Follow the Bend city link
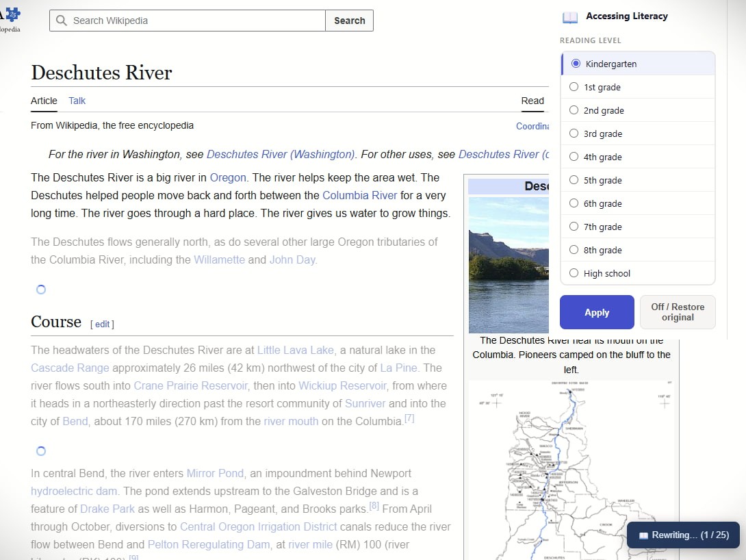The height and width of the screenshot is (560, 746). coord(75,422)
